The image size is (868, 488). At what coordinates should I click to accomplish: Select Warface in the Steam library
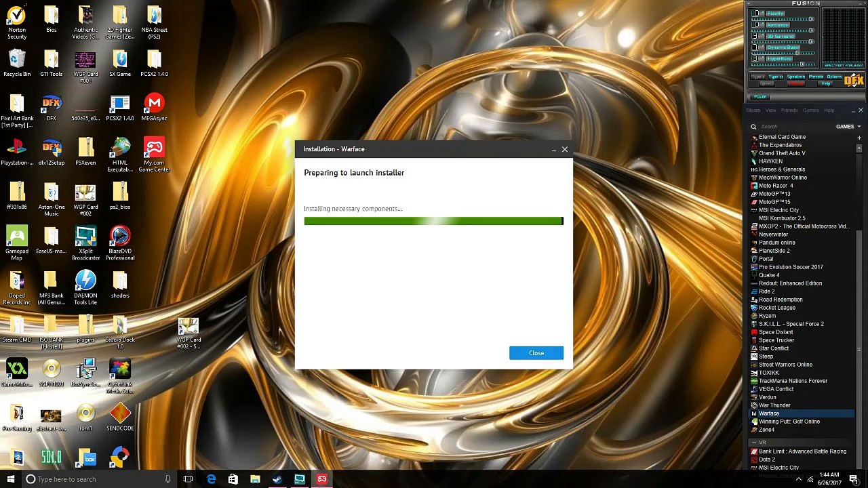(x=800, y=413)
